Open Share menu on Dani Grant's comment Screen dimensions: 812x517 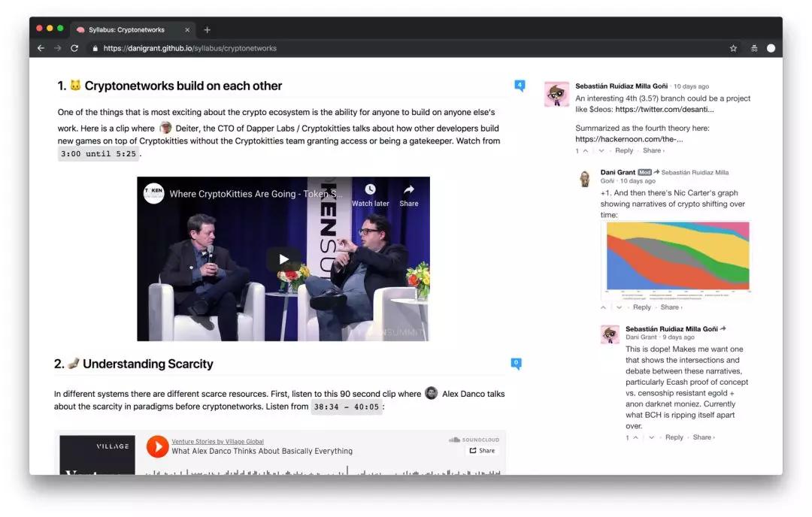coord(671,307)
